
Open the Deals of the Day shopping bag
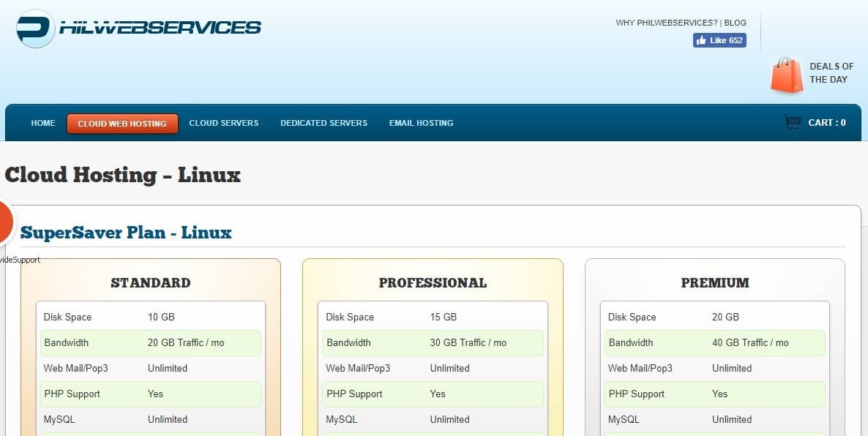click(787, 75)
